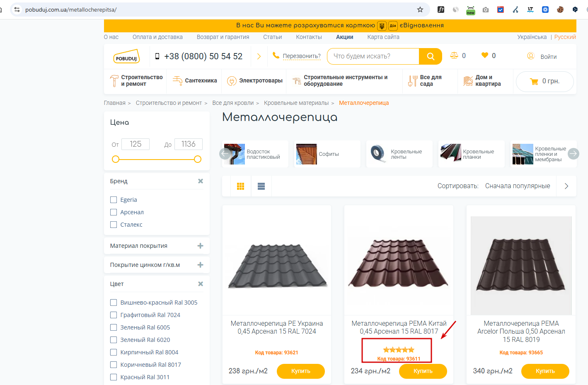Click the carousel right arrow
Screen dimensions: 588x385
point(573,154)
